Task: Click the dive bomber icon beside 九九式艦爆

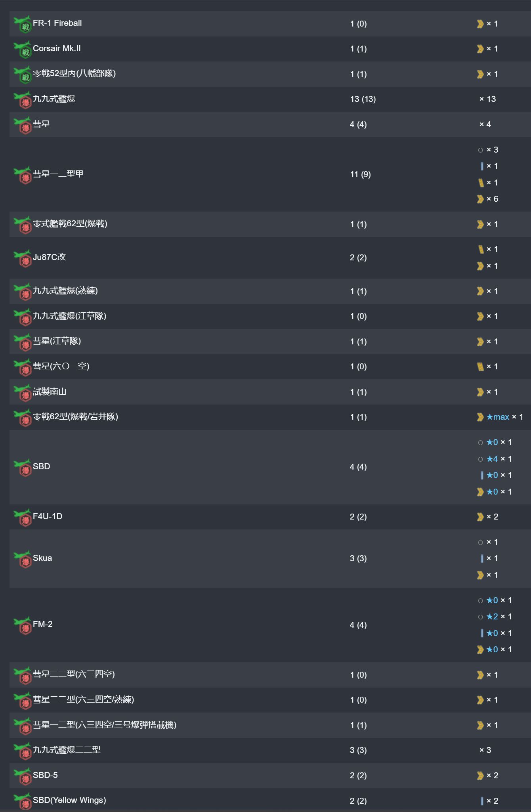Action: [22, 99]
